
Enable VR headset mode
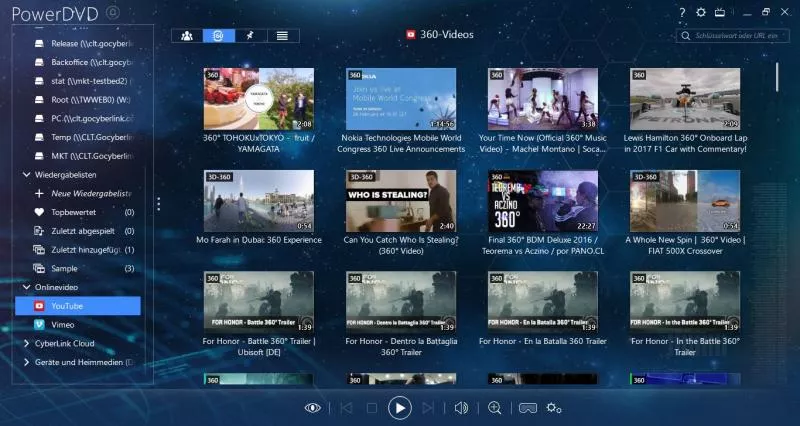[x=528, y=408]
